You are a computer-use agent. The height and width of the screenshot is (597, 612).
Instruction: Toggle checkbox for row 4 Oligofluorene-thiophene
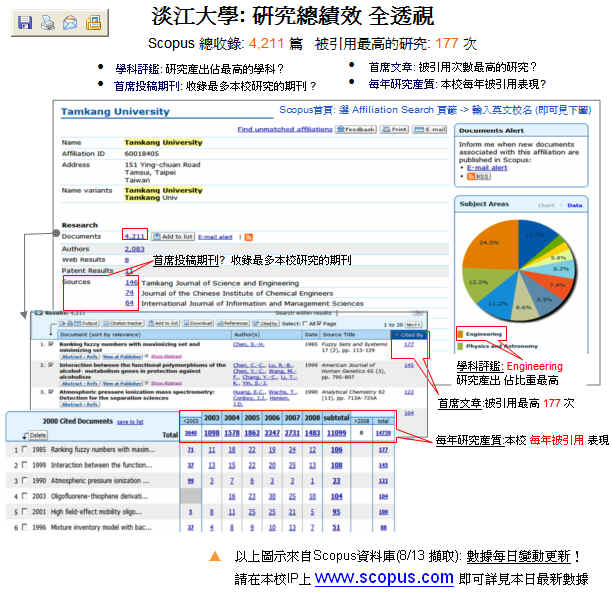tap(25, 496)
